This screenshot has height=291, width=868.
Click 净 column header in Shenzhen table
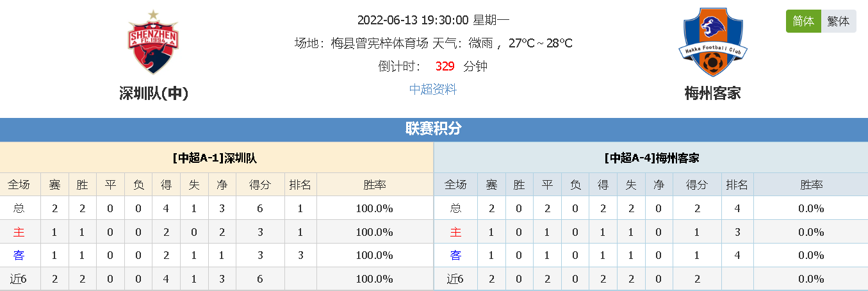(x=222, y=185)
